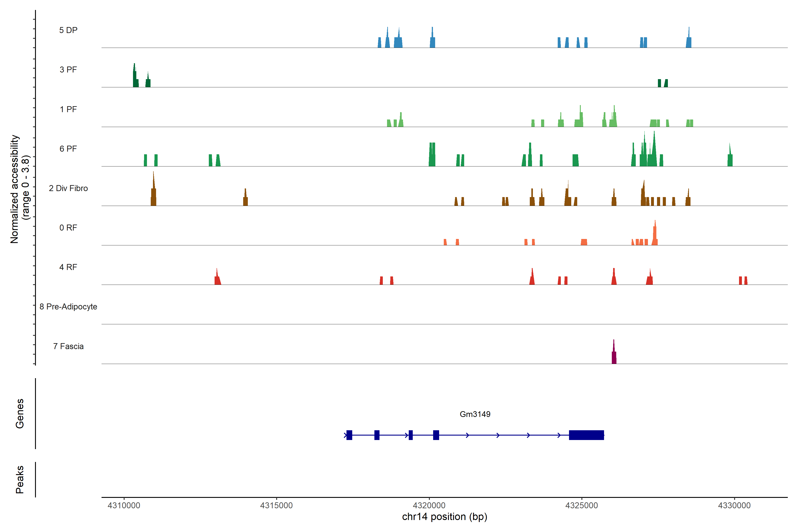Click the chr14 position (bp) axis title
Screen dimensions: 798x532
pyautogui.click(x=444, y=517)
